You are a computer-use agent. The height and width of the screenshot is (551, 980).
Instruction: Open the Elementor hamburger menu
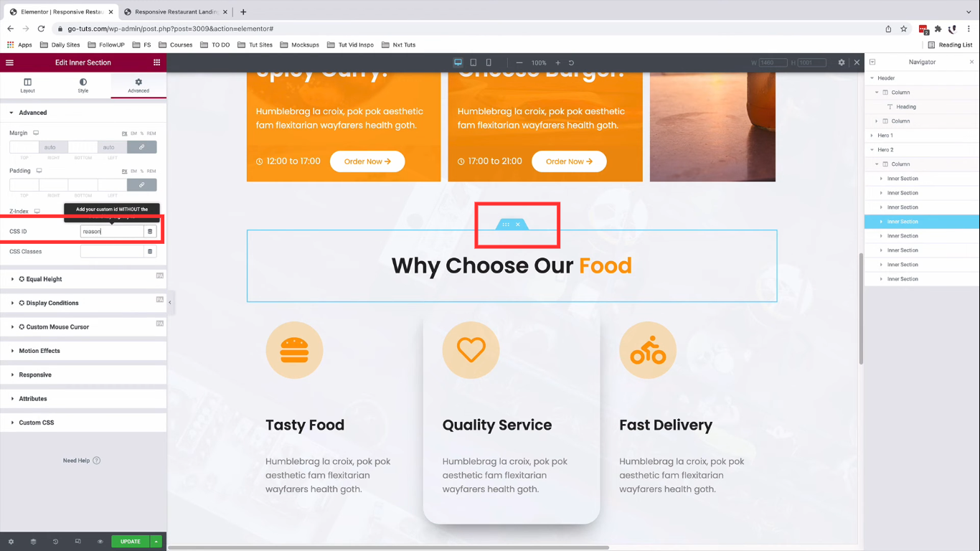pyautogui.click(x=9, y=62)
